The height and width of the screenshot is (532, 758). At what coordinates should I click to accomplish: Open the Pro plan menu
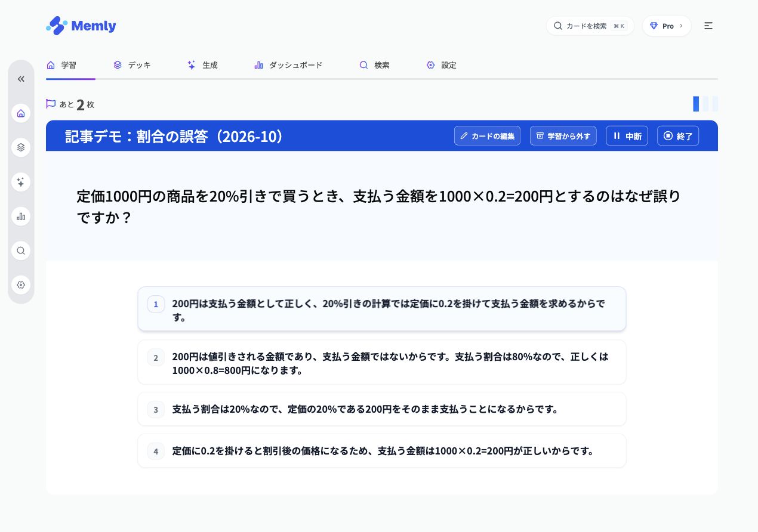pyautogui.click(x=667, y=26)
